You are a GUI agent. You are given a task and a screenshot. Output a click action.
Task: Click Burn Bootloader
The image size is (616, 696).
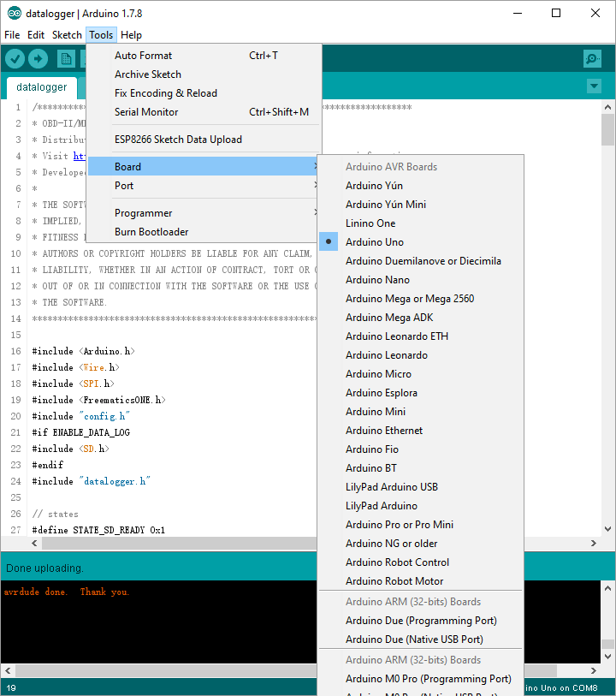(x=204, y=232)
